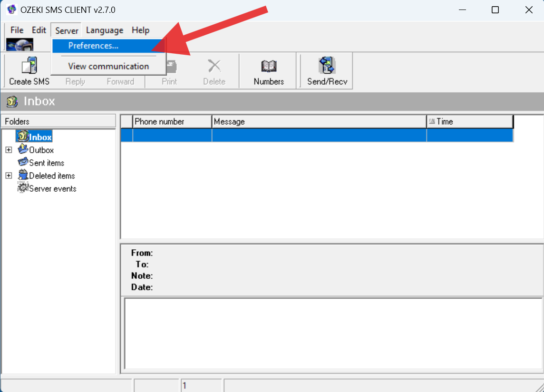Click the Create SMS toolbar icon
The image size is (544, 392).
pos(29,70)
